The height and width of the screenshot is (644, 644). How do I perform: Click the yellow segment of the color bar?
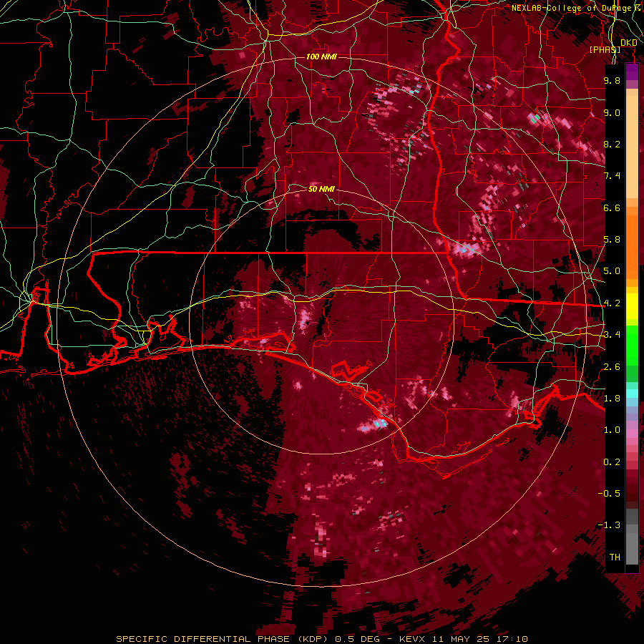tap(632, 306)
